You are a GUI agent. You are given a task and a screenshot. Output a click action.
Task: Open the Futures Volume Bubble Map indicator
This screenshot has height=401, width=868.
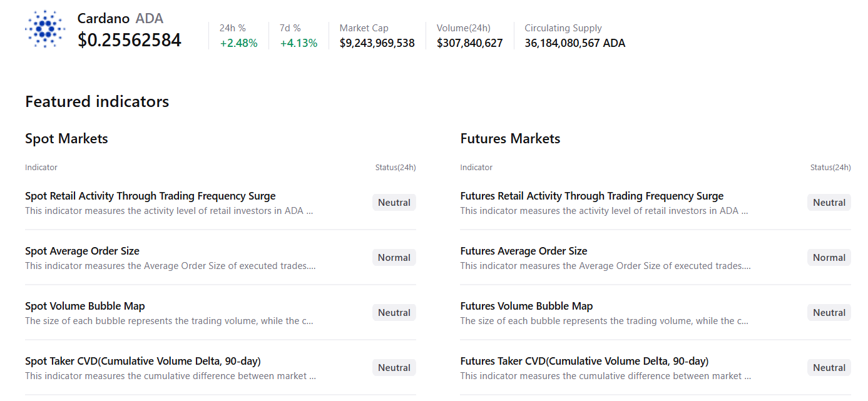point(526,306)
